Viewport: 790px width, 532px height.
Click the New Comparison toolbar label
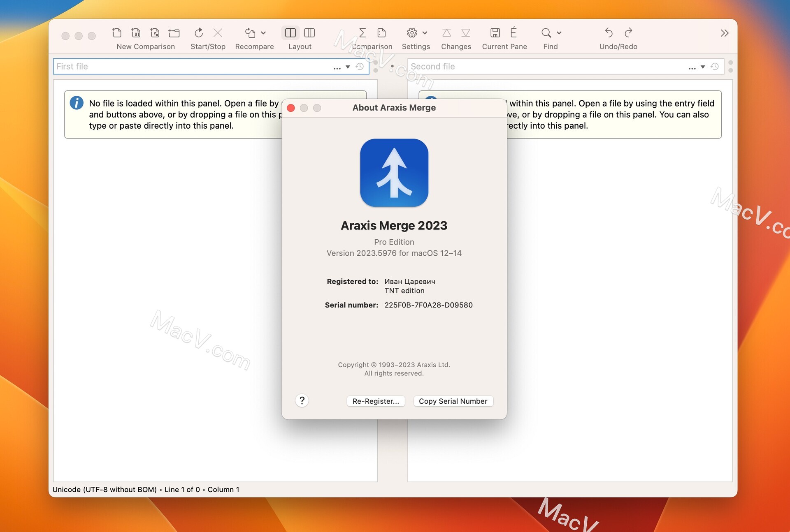click(146, 47)
